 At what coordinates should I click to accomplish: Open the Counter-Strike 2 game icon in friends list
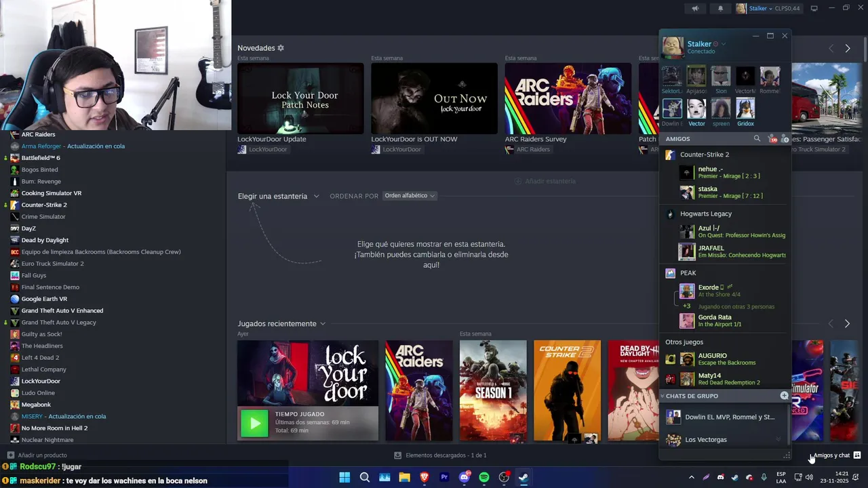coord(670,155)
